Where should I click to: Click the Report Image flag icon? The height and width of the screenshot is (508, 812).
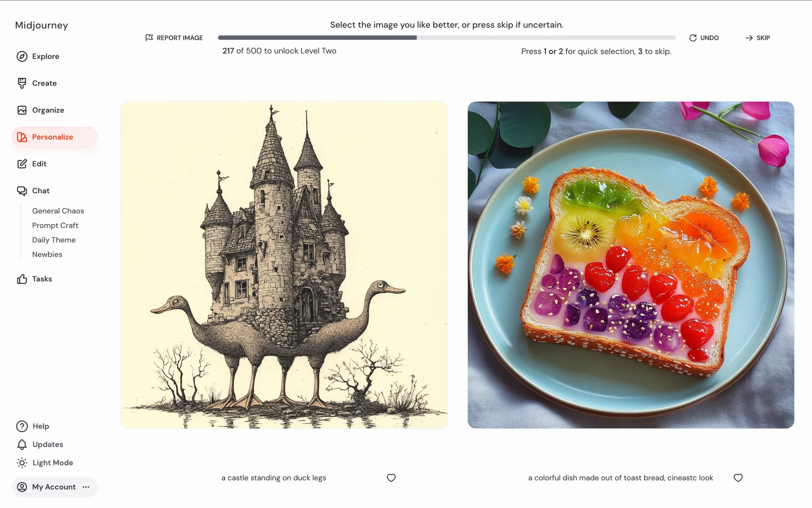[149, 38]
